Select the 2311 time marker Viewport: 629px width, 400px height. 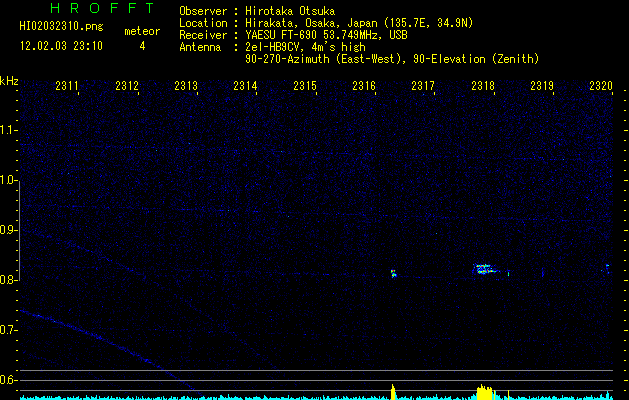click(x=67, y=85)
